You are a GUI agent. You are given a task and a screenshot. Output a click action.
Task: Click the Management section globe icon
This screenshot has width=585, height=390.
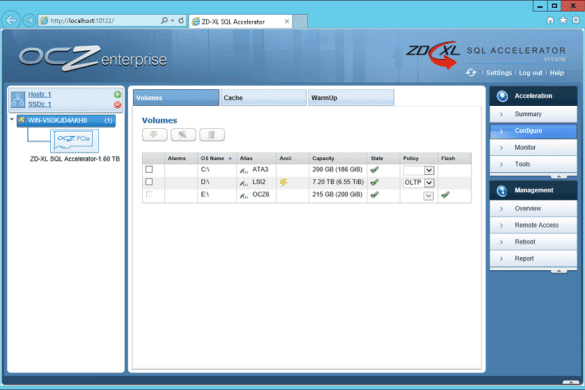[x=502, y=190]
